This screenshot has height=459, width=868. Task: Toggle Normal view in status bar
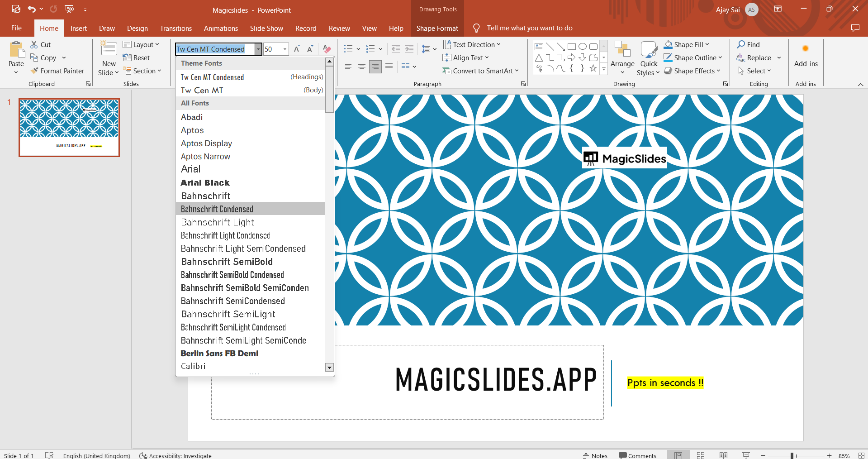tap(678, 455)
